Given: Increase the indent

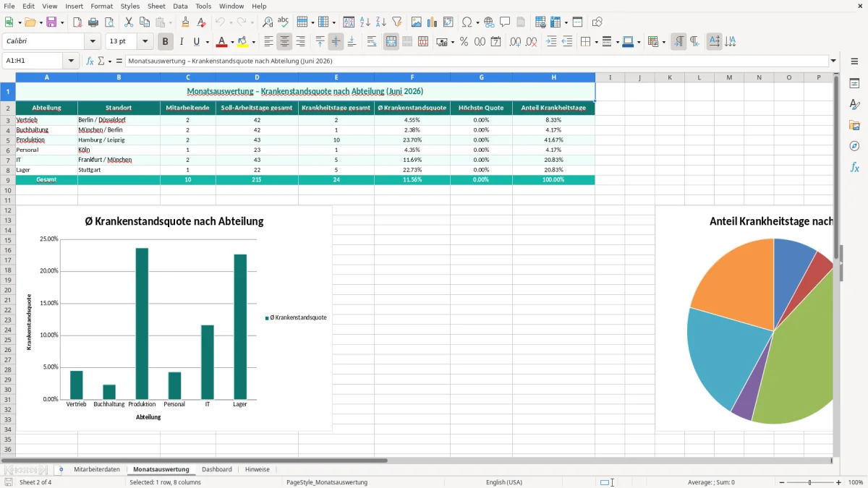Looking at the screenshot, I should coord(551,42).
